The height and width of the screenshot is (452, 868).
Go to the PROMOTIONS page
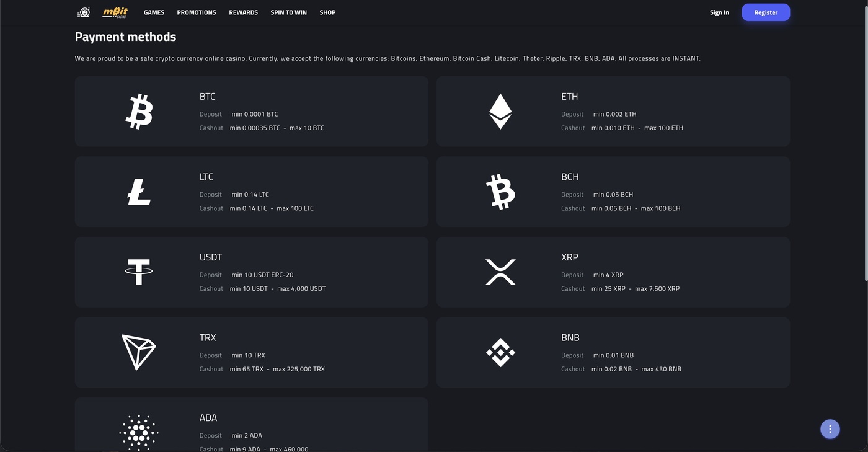tap(197, 12)
